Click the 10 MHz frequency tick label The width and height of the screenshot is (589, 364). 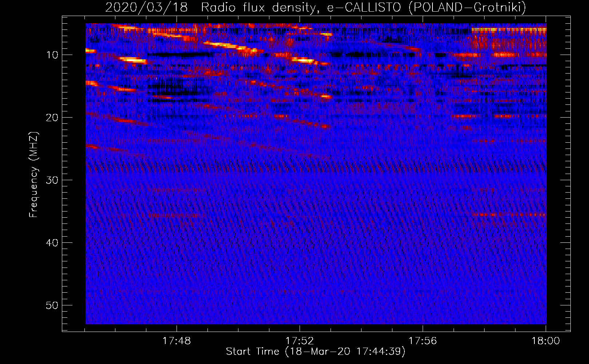click(52, 55)
